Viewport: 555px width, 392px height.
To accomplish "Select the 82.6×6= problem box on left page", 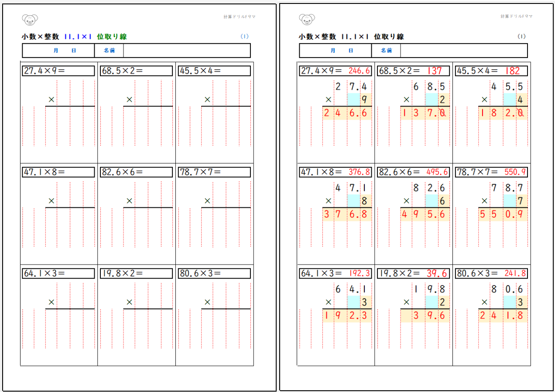I will [x=136, y=172].
